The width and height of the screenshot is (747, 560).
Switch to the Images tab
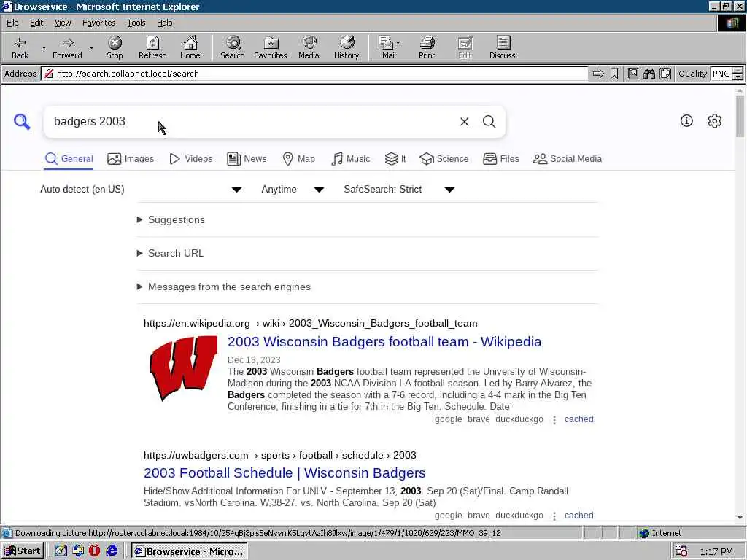(x=131, y=158)
